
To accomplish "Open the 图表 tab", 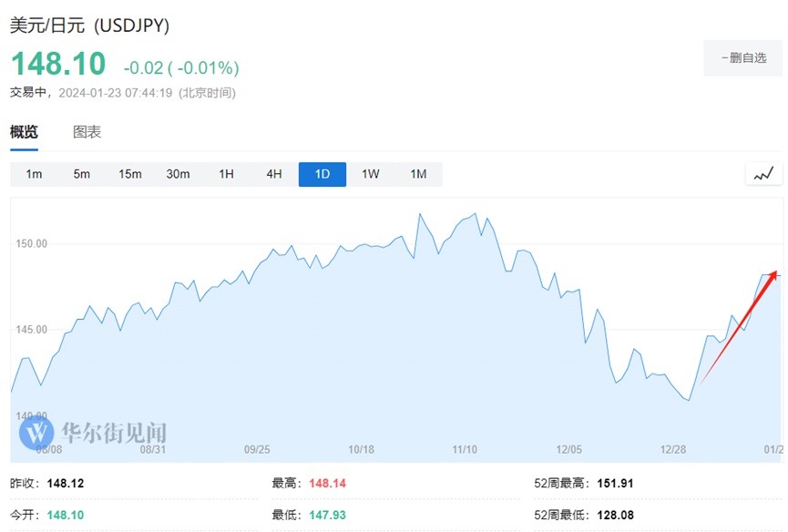I will [87, 132].
